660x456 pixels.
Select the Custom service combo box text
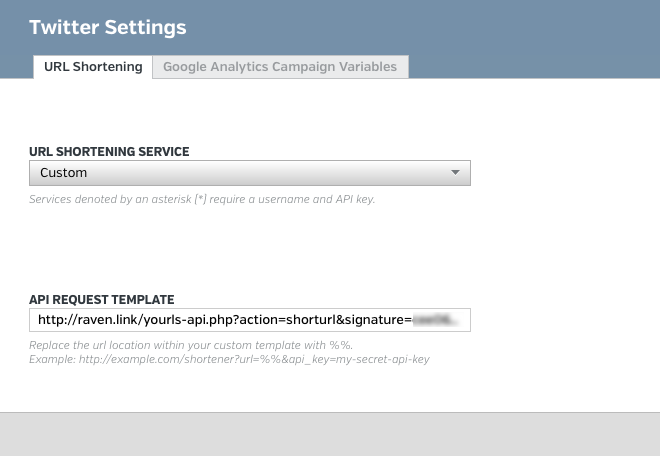click(x=64, y=173)
